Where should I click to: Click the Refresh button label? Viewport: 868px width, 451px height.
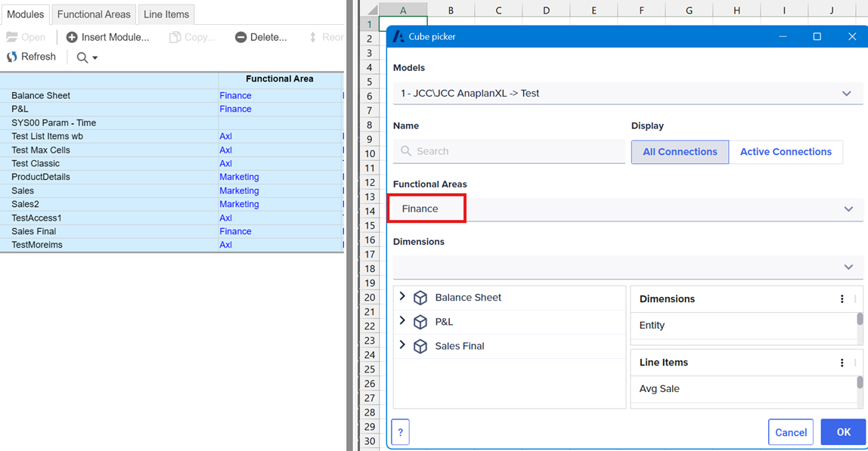[x=39, y=57]
